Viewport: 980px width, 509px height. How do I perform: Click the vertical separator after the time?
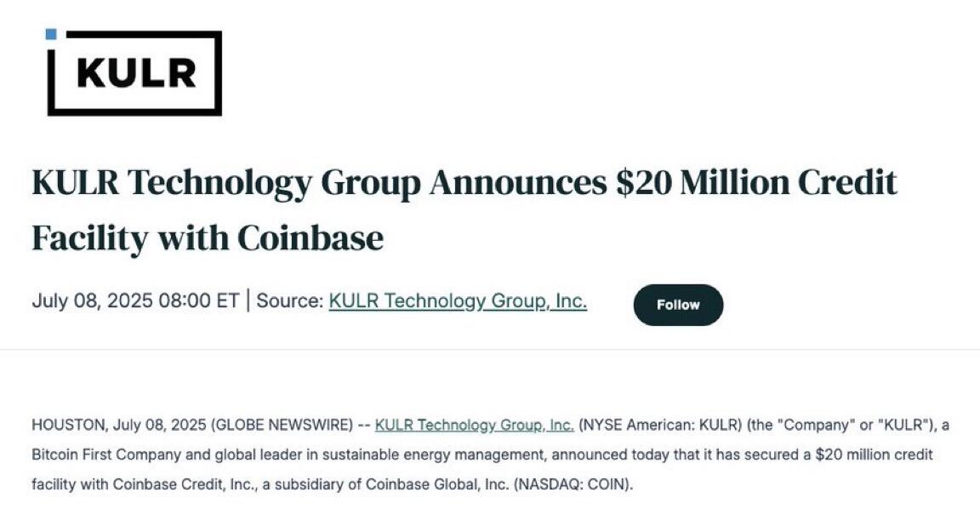pyautogui.click(x=248, y=300)
